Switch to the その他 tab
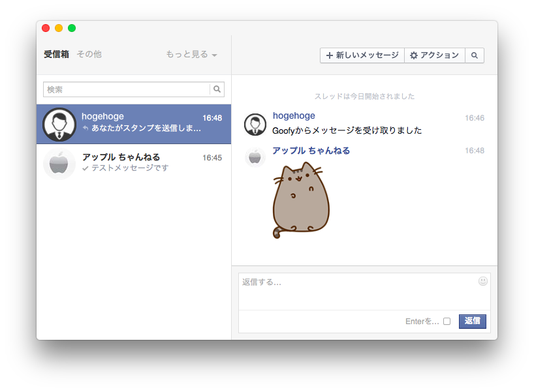 click(89, 54)
